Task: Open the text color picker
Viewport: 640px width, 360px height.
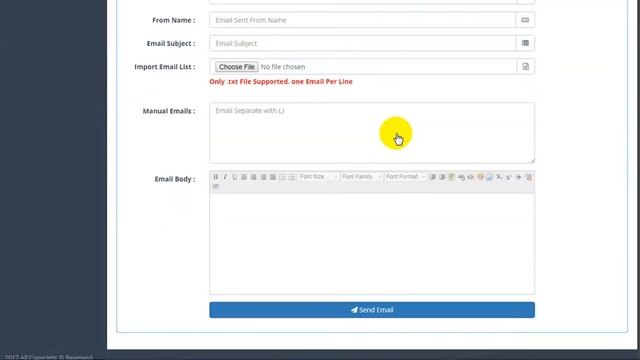Action: tap(480, 177)
